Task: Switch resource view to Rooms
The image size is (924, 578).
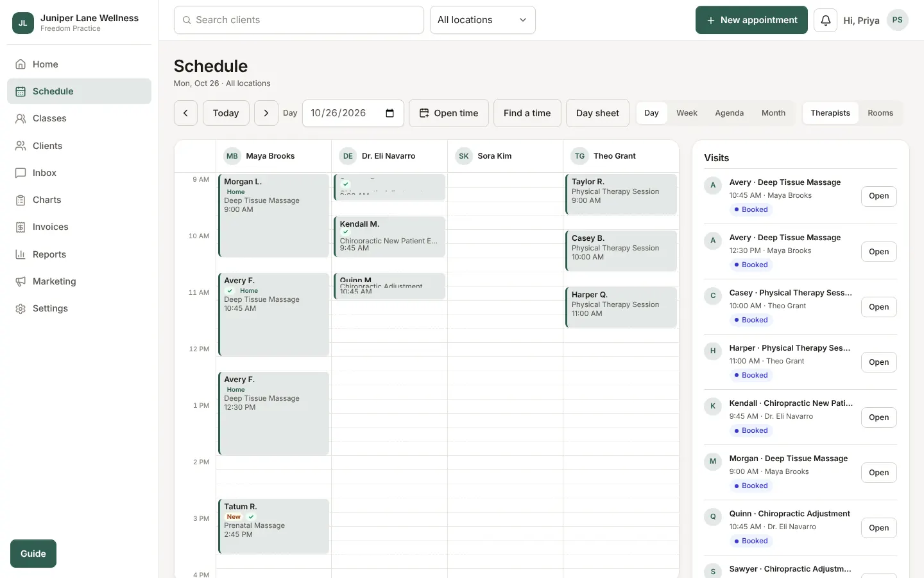Action: click(x=880, y=113)
